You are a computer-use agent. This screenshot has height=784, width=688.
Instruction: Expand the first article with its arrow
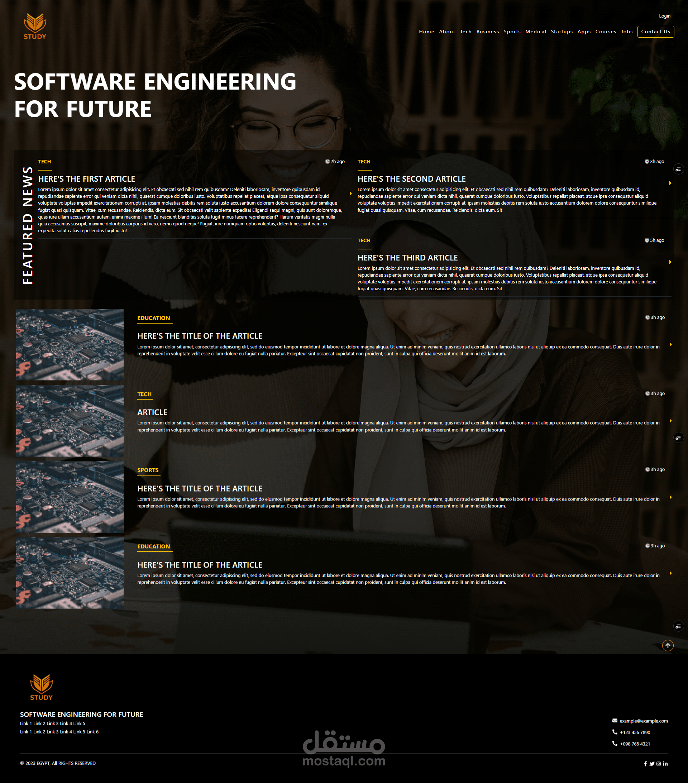point(350,194)
